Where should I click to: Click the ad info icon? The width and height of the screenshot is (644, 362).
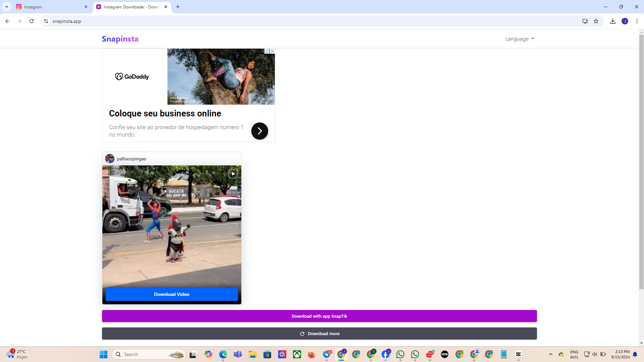click(x=267, y=51)
